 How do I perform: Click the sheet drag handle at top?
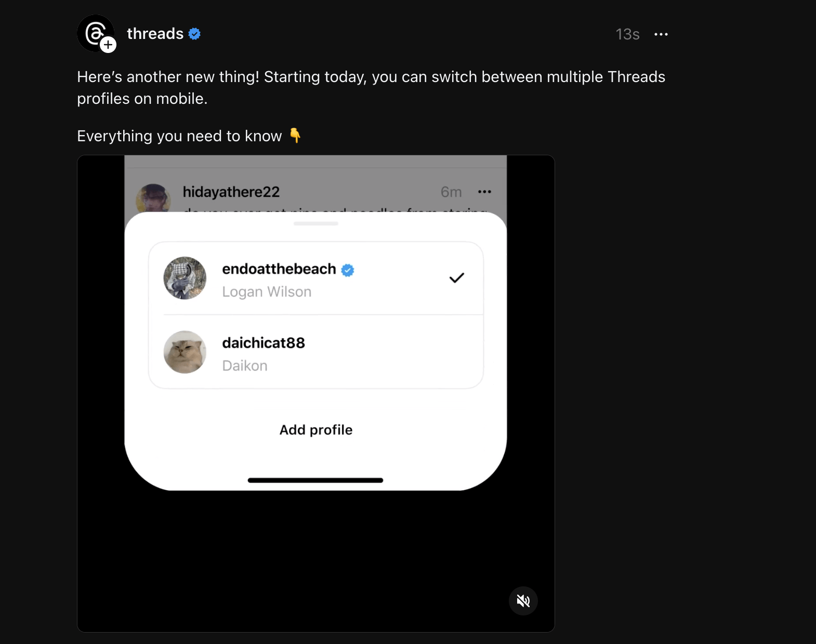(315, 224)
